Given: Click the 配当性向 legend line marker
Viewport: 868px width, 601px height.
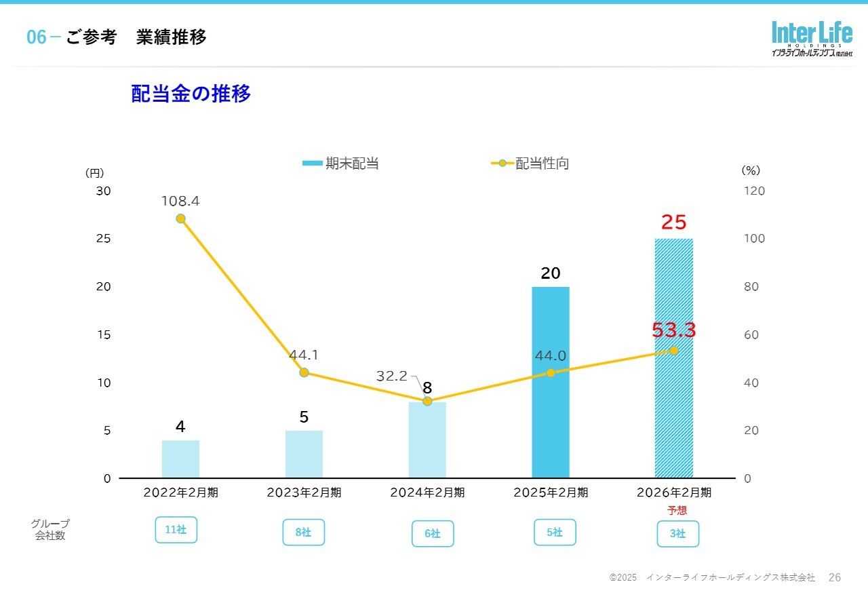Looking at the screenshot, I should pos(502,163).
